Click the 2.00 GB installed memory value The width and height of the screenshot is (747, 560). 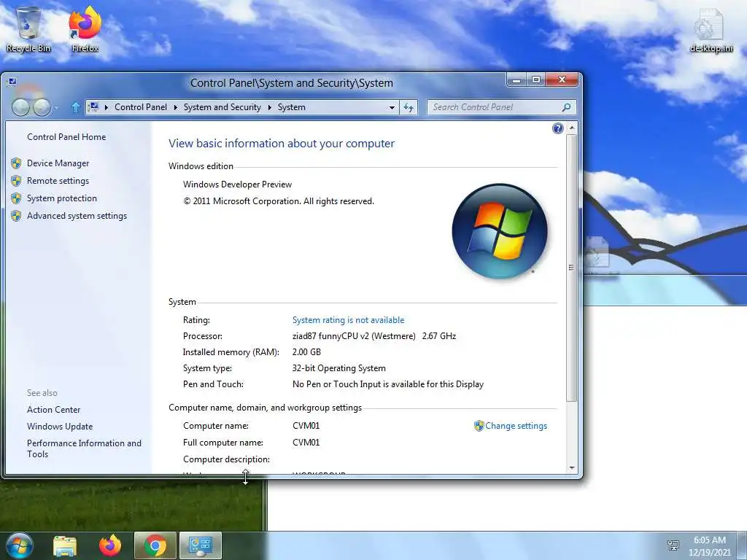click(306, 352)
